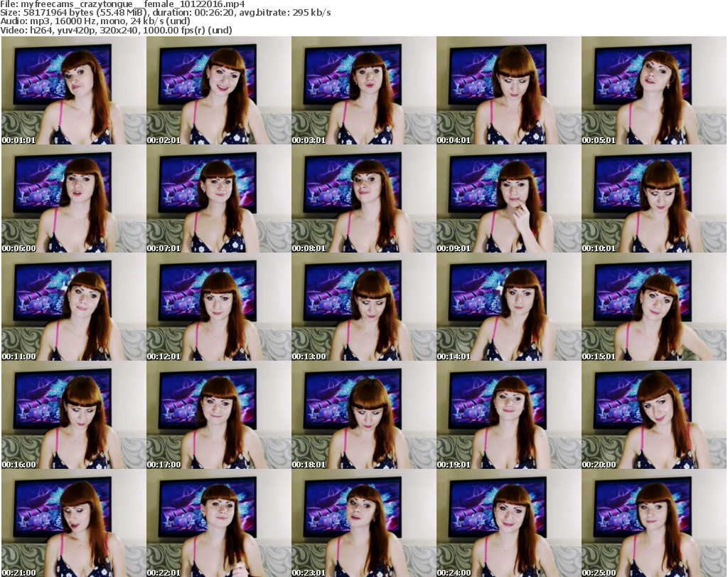Pick the frame stamped 00:08:01

tap(363, 198)
